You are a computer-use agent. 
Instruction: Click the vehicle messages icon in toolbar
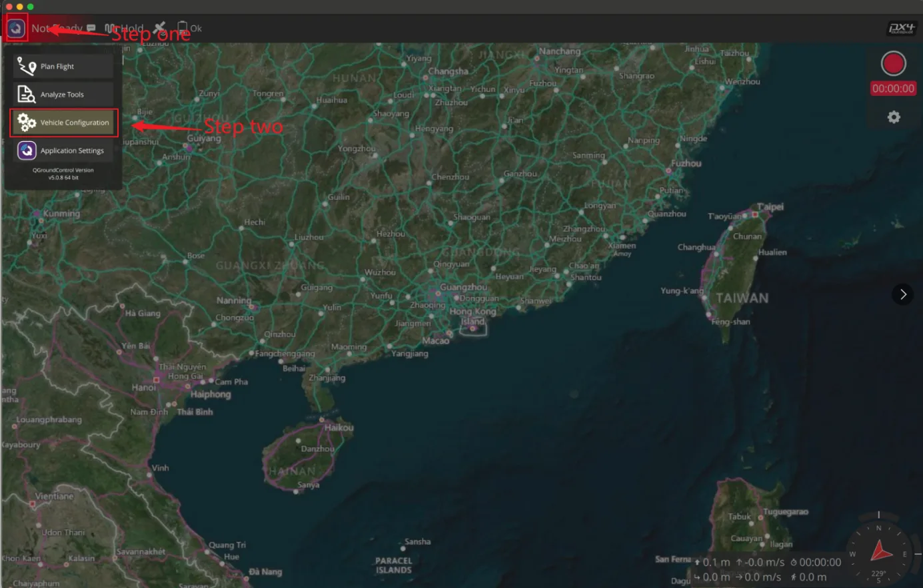tap(91, 29)
